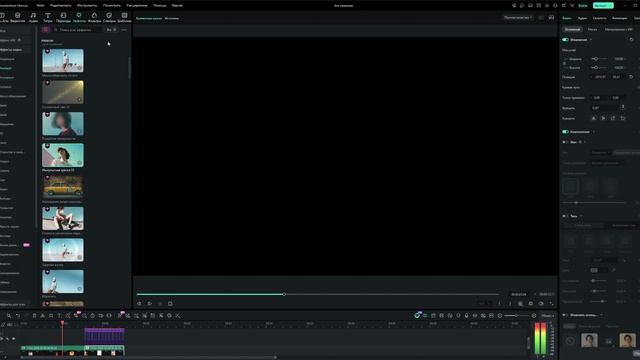Open the preview quality dropdown
Screen dimensions: 640x360
[518, 18]
